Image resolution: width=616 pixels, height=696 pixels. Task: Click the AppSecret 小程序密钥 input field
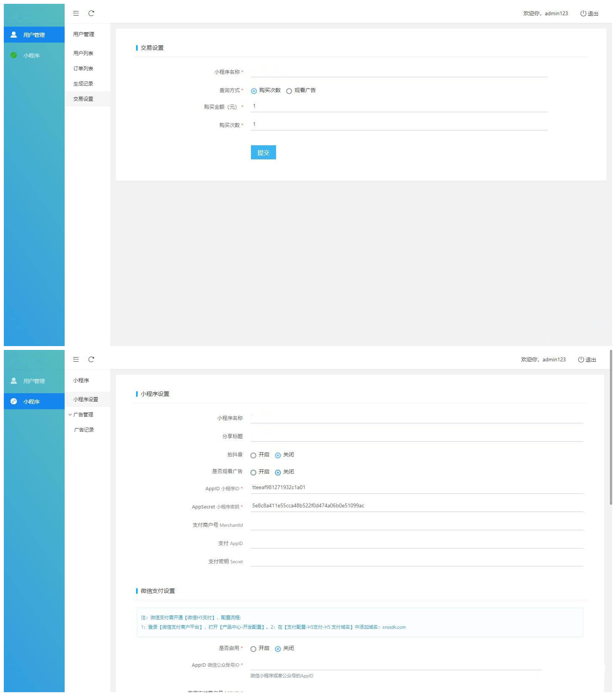tap(417, 506)
